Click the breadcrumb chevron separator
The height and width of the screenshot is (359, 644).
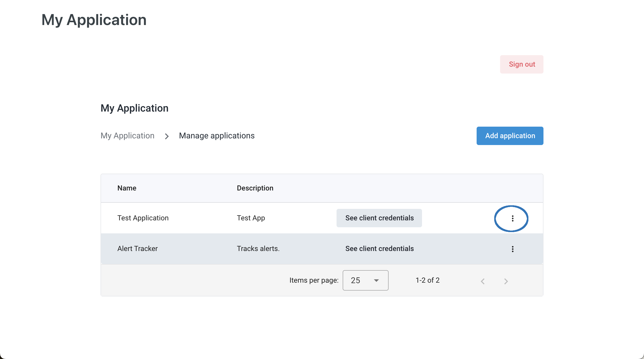[x=167, y=136]
